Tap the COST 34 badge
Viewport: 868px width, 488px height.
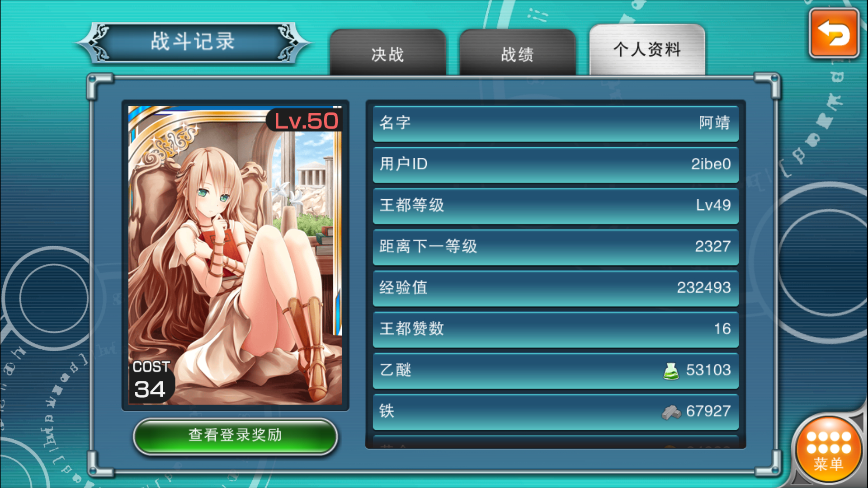(151, 380)
